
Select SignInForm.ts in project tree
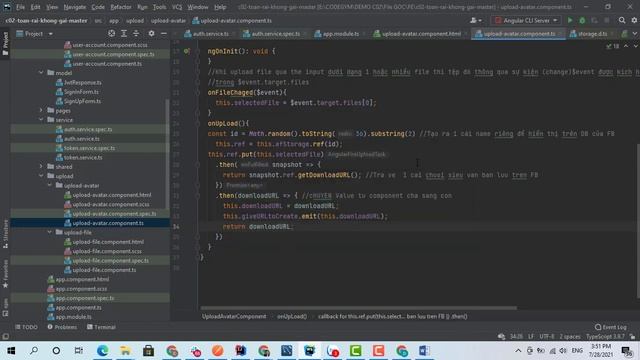pyautogui.click(x=81, y=91)
